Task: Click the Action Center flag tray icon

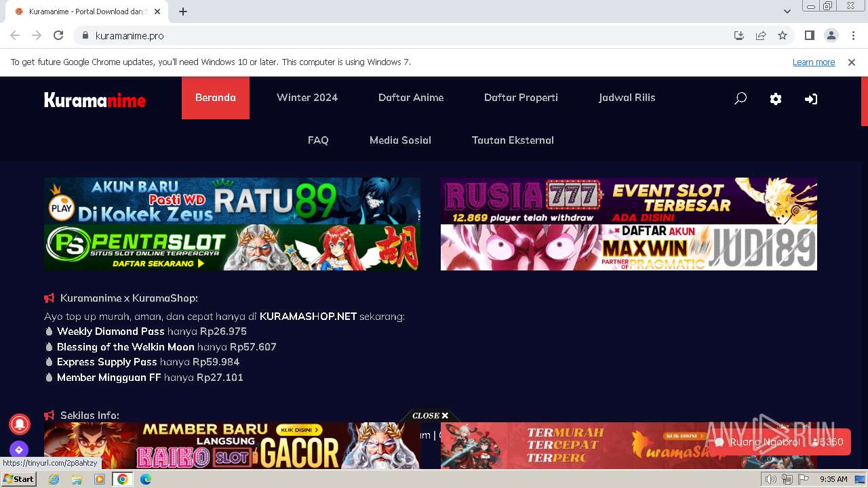Action: [804, 479]
